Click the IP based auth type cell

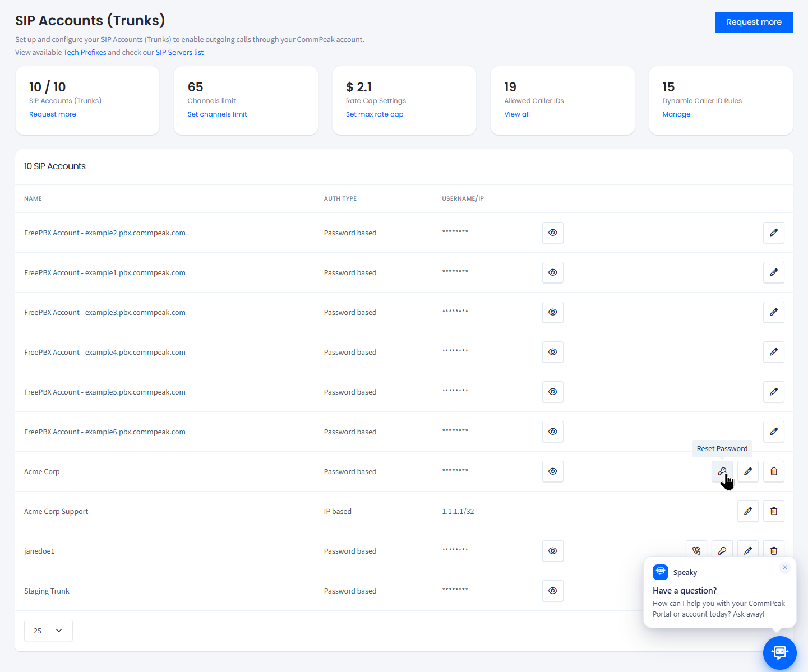point(338,511)
